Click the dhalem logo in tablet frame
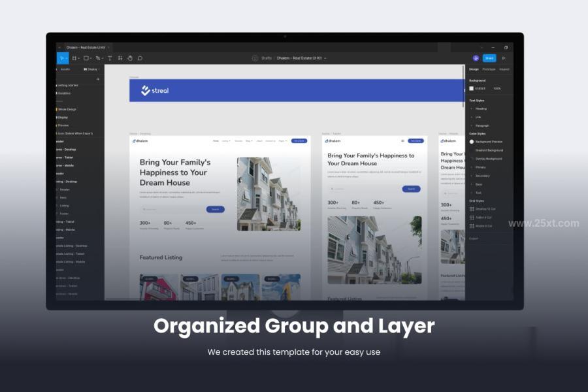The width and height of the screenshot is (588, 392). click(x=333, y=141)
